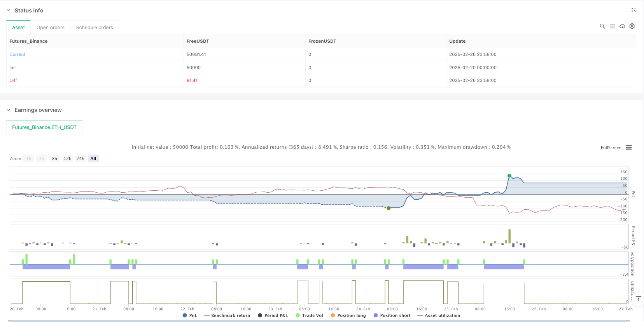Screen dimensions: 644x322
Task: Click the FullScreen button
Action: (x=611, y=148)
